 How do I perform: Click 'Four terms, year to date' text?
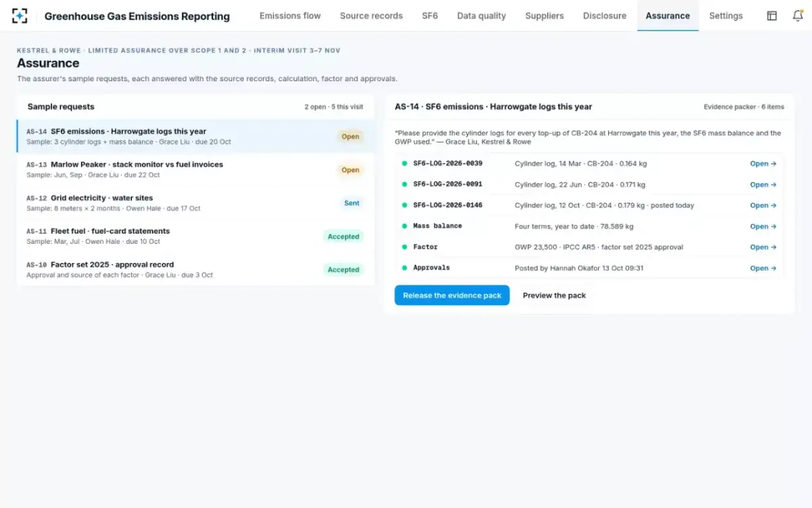tap(574, 226)
